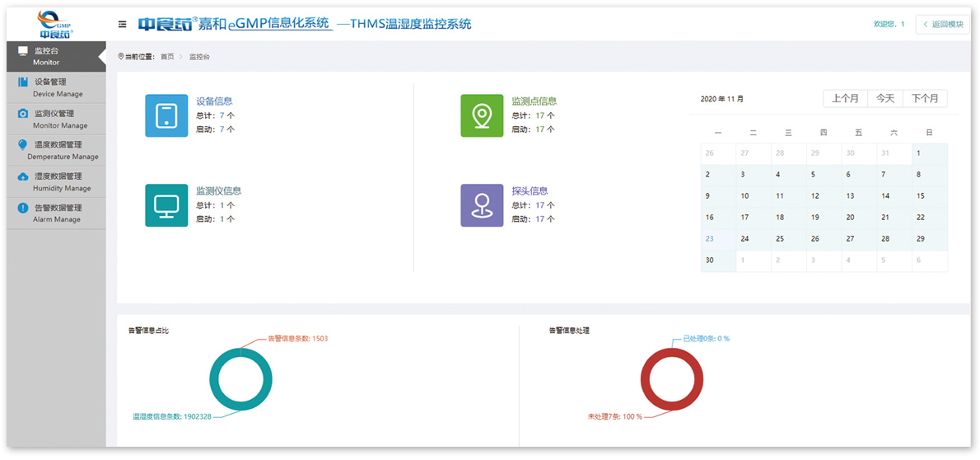The image size is (980, 460).
Task: Open the 设备信息 title link
Action: tap(214, 101)
